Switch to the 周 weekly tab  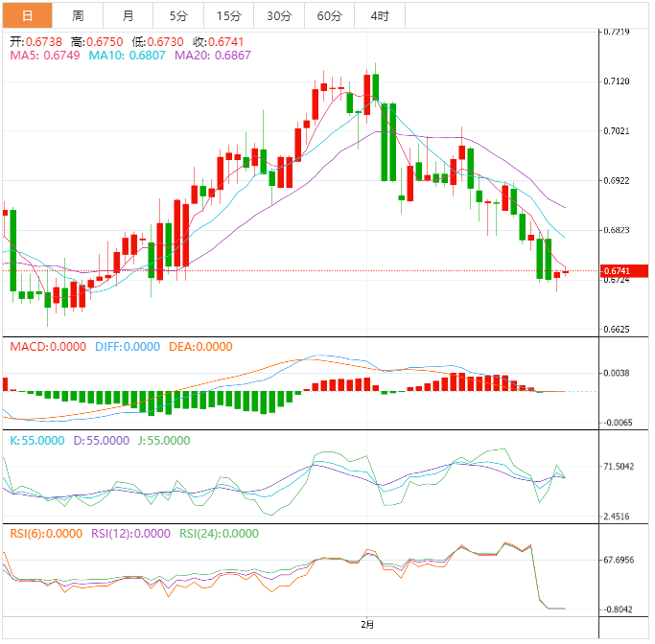click(x=78, y=16)
